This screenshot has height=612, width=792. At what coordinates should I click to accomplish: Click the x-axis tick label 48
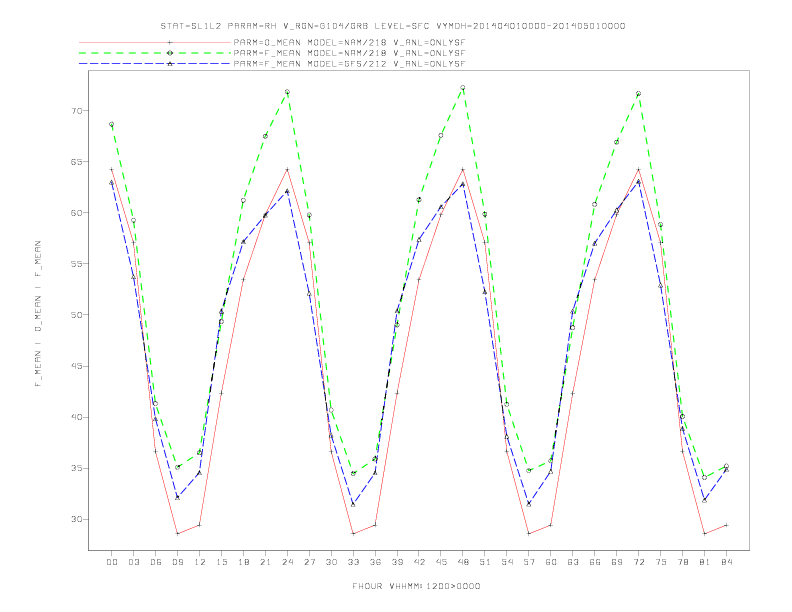click(463, 562)
